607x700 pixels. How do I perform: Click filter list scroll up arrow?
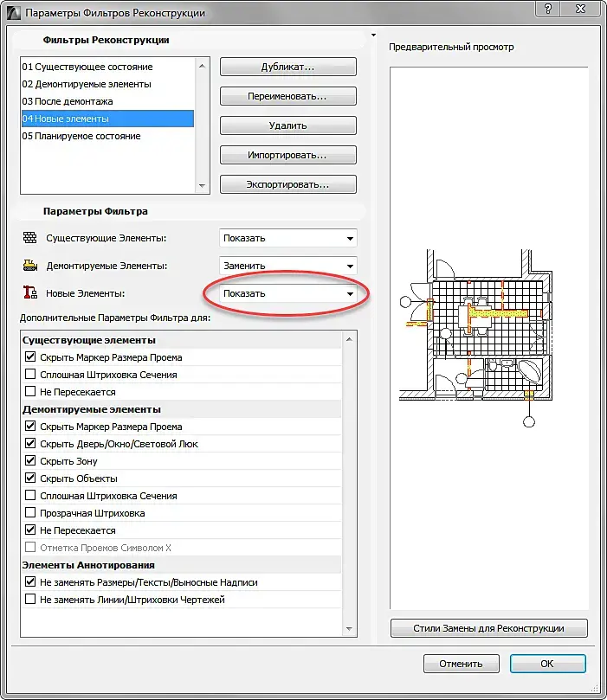point(202,66)
